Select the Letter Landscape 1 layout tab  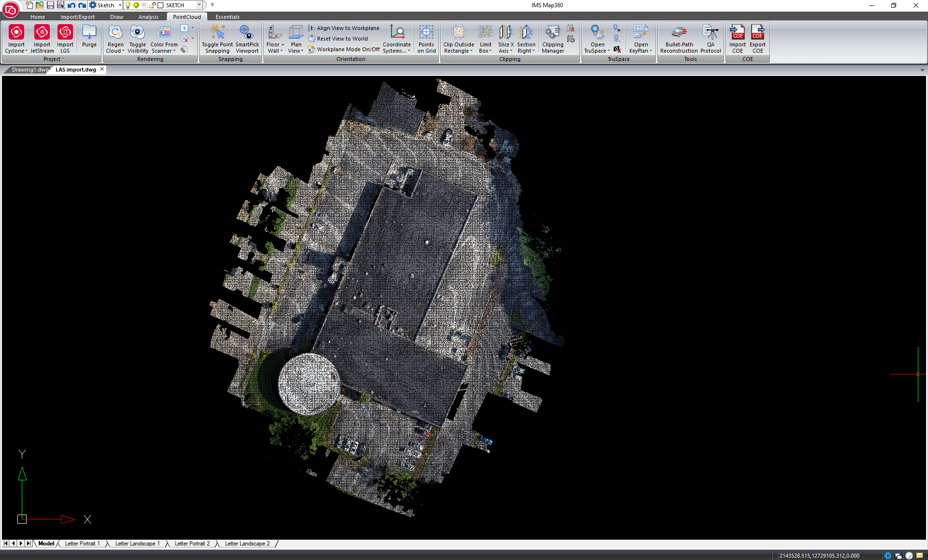pos(137,544)
